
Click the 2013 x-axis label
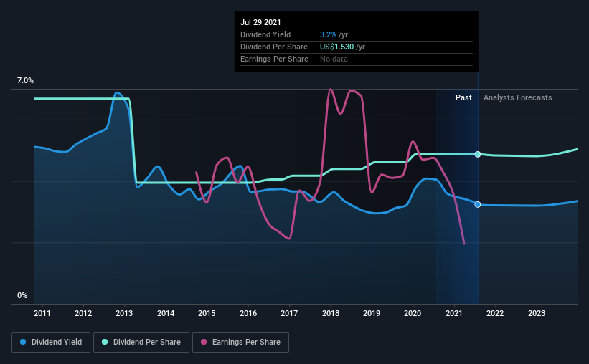point(124,313)
